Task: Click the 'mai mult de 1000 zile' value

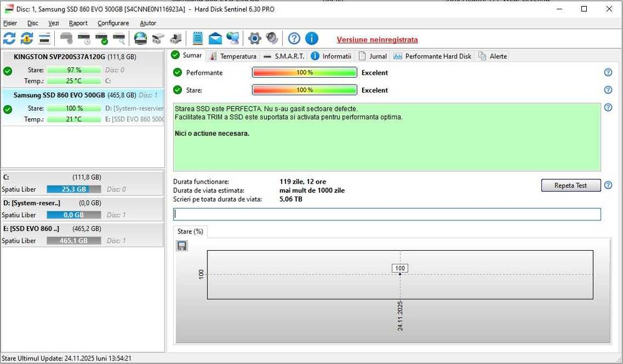Action: click(312, 190)
